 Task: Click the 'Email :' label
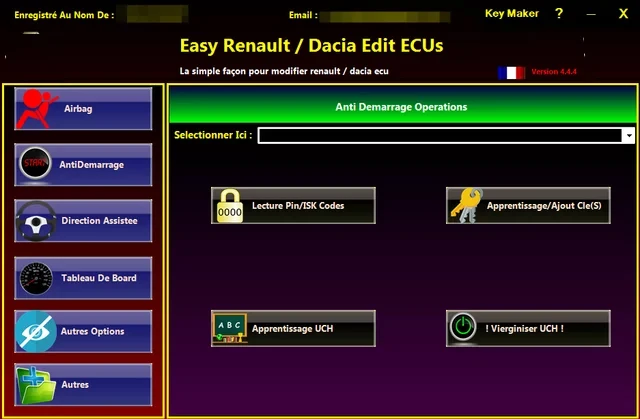tap(303, 16)
